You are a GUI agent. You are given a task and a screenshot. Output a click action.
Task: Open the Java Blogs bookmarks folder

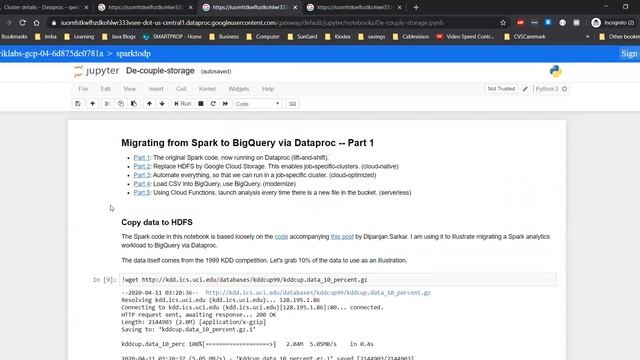(119, 37)
